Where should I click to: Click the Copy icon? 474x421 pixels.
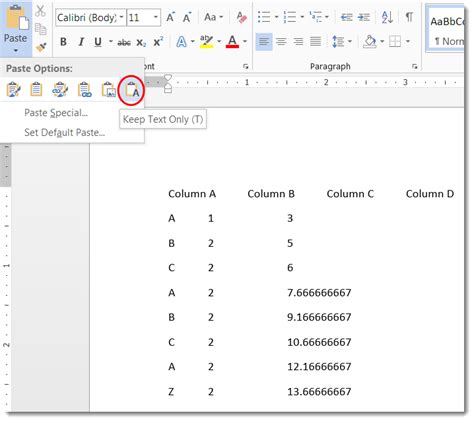click(40, 29)
